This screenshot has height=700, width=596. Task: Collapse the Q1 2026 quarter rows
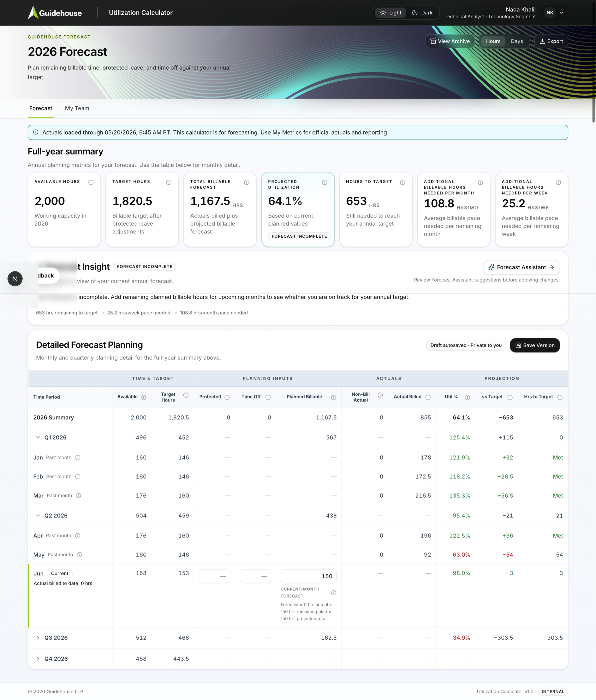[38, 438]
